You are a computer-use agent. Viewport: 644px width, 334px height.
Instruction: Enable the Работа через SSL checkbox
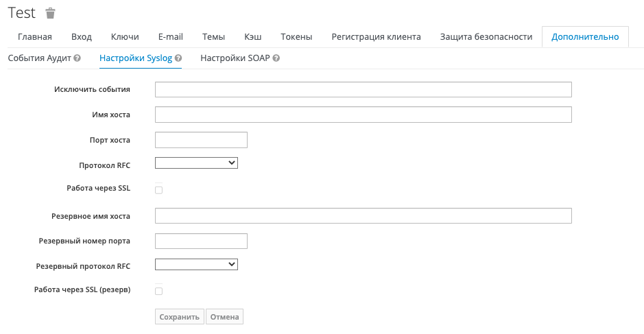(x=159, y=190)
